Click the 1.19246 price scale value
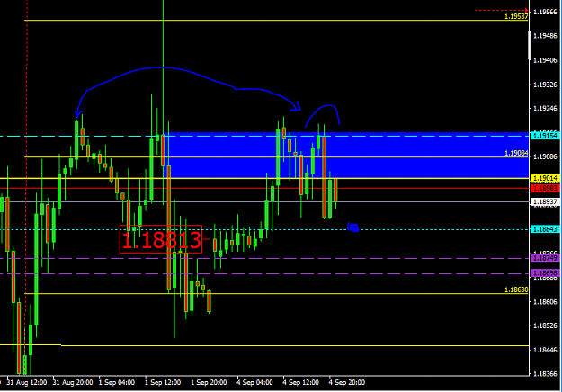562x392 pixels. click(x=546, y=109)
